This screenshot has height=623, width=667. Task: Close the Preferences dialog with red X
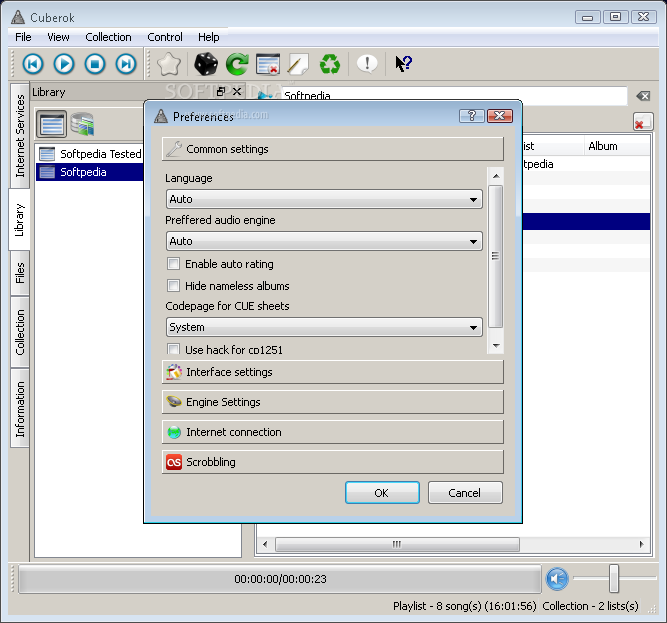[x=500, y=116]
